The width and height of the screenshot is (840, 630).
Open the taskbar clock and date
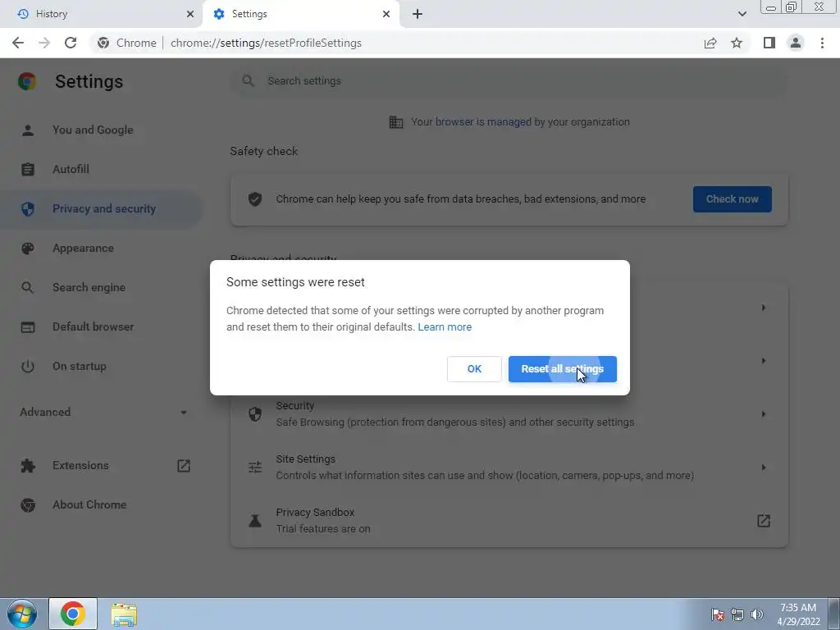(798, 614)
